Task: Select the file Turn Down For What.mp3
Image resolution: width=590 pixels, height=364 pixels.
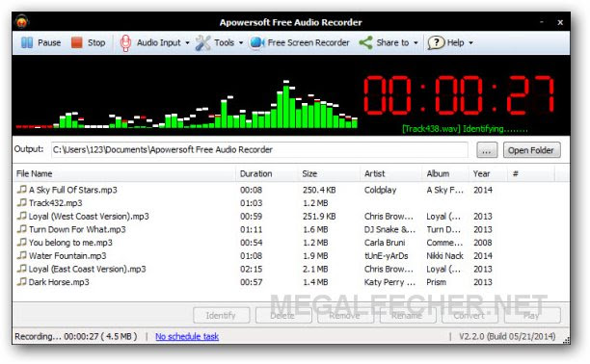Action: pos(77,229)
